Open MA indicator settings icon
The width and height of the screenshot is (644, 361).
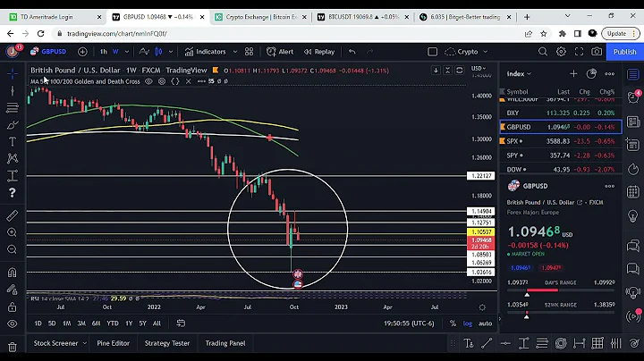[x=162, y=81]
